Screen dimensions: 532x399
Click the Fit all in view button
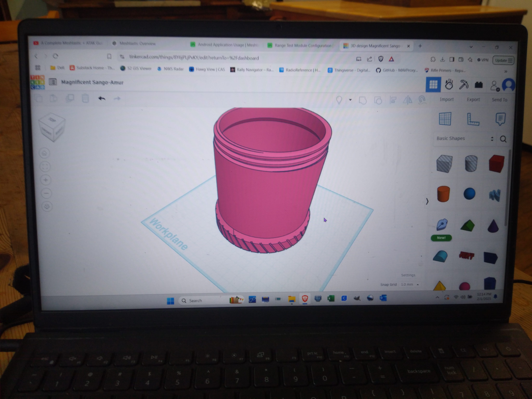coord(45,166)
